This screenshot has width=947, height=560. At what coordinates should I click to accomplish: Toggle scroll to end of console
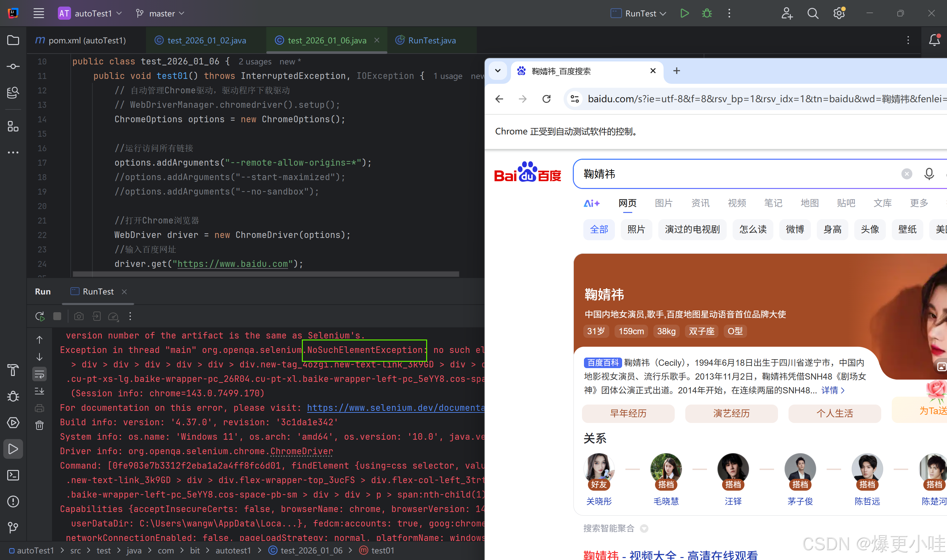point(40,391)
